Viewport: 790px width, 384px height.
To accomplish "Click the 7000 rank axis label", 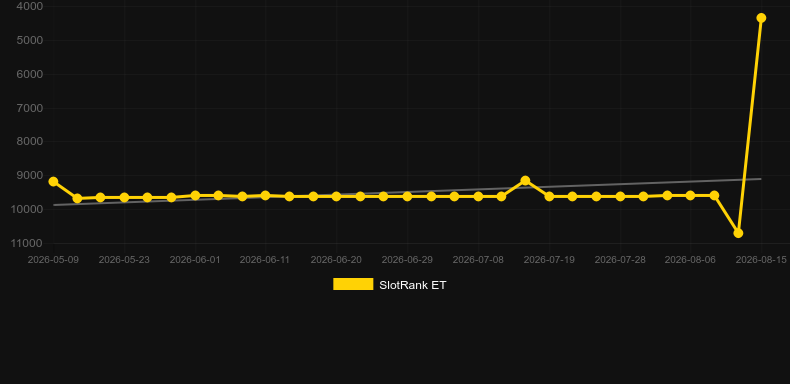I will click(x=30, y=108).
